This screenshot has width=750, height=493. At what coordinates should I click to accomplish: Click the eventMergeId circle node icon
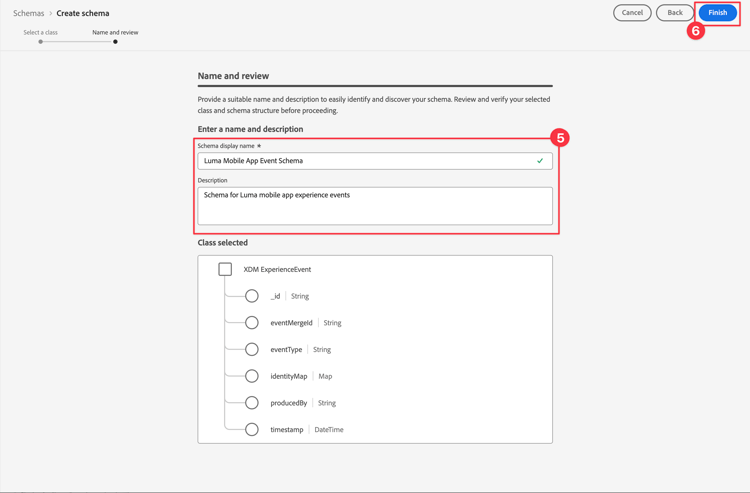pyautogui.click(x=252, y=323)
